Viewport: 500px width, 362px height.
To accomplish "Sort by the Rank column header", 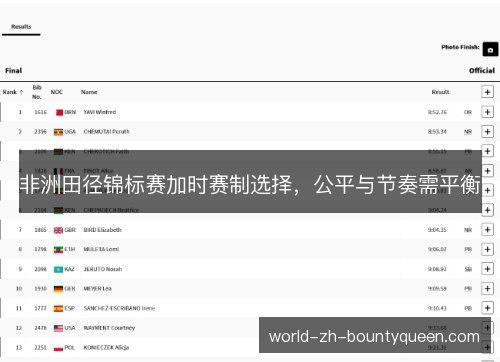I will point(13,92).
